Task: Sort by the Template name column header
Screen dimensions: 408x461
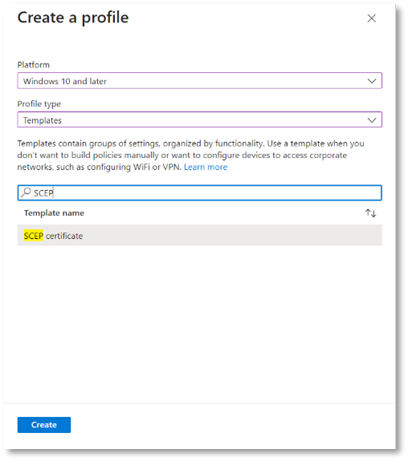Action: coord(54,213)
